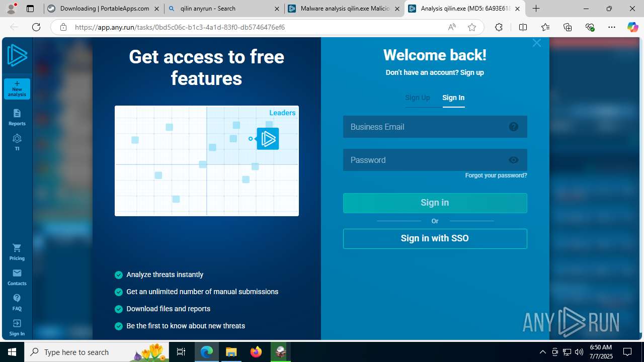
Task: Open Pricing from the sidebar
Action: click(17, 252)
